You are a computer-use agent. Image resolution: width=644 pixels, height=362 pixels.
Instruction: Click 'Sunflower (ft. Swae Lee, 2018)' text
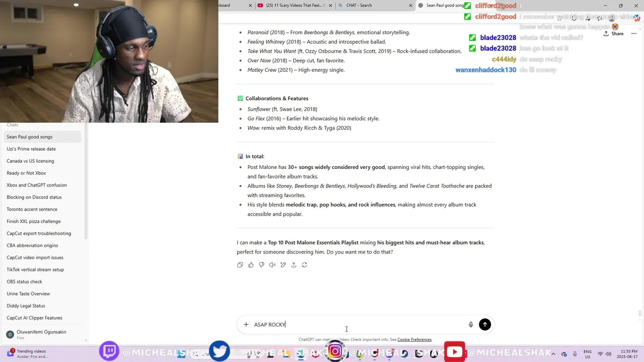pyautogui.click(x=282, y=109)
